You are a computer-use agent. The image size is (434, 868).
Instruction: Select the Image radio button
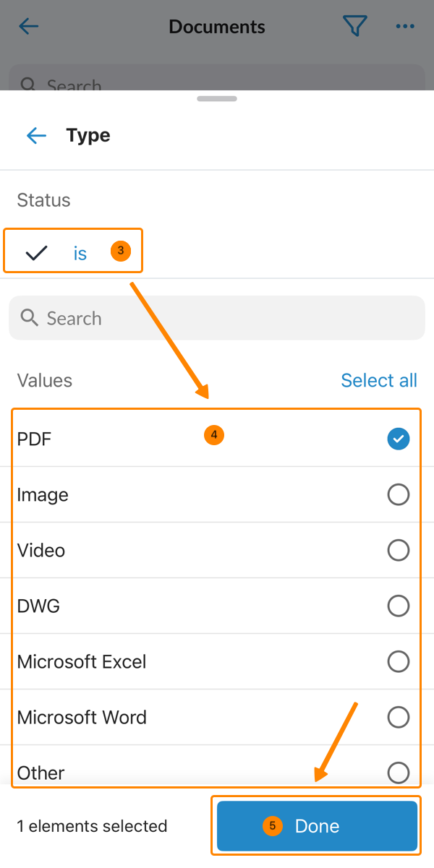pyautogui.click(x=398, y=495)
